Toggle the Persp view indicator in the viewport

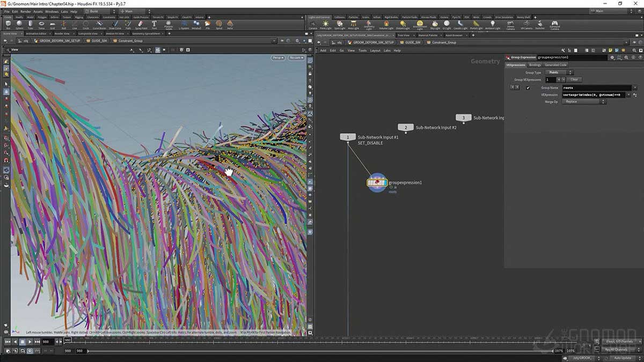(x=277, y=58)
